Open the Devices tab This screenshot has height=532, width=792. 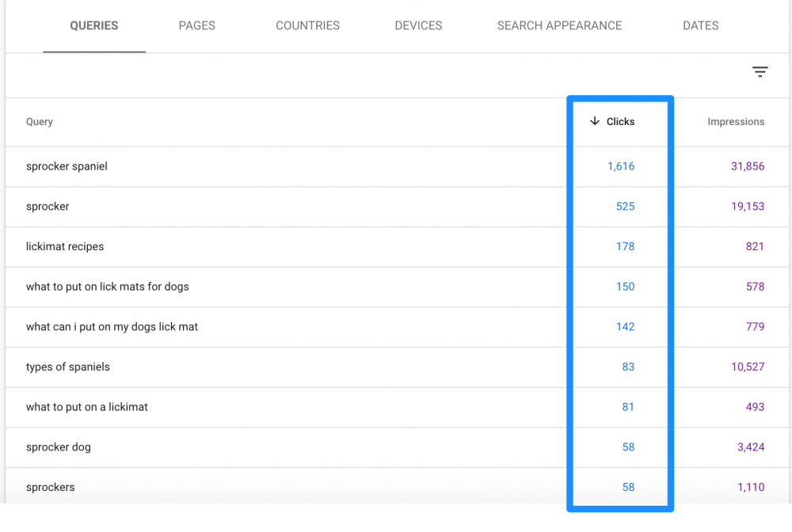(418, 26)
